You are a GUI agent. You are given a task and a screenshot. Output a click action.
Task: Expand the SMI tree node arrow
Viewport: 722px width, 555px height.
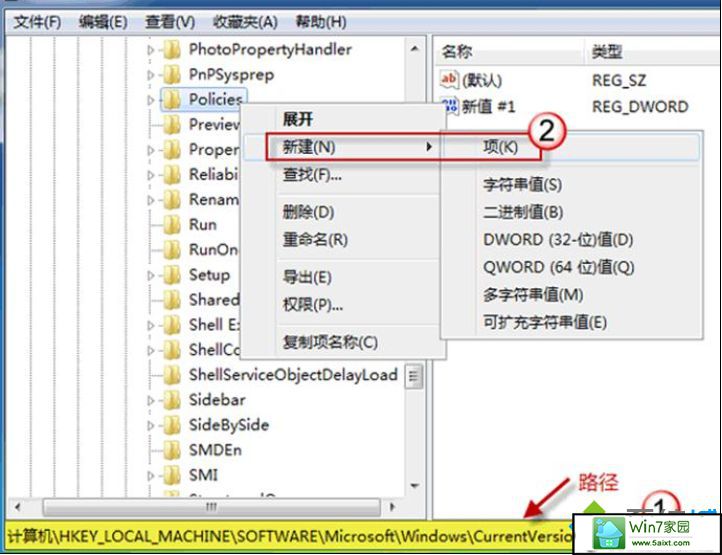click(x=151, y=475)
